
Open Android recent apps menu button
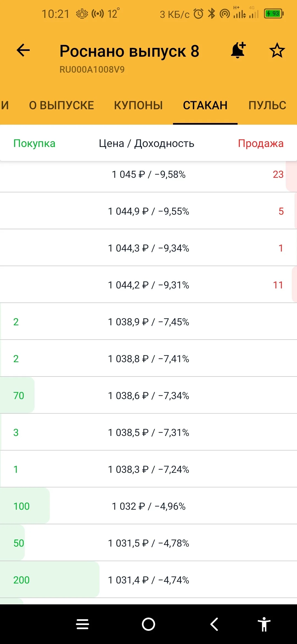(82, 624)
